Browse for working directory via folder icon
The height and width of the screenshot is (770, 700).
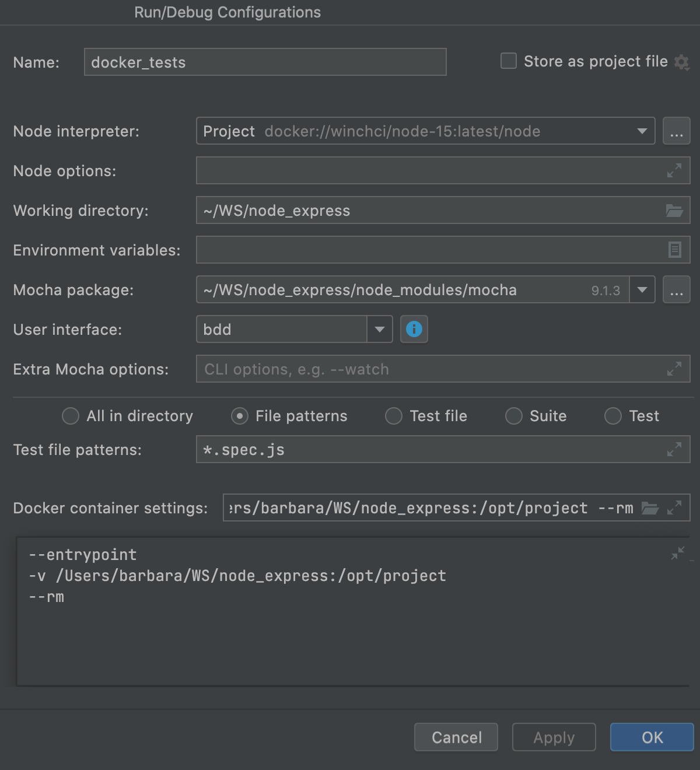[674, 211]
